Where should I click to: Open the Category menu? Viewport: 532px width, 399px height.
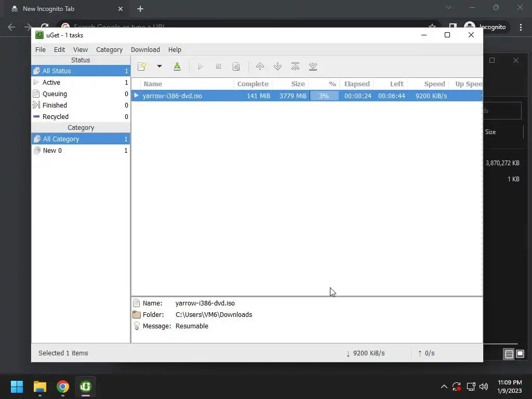[109, 49]
